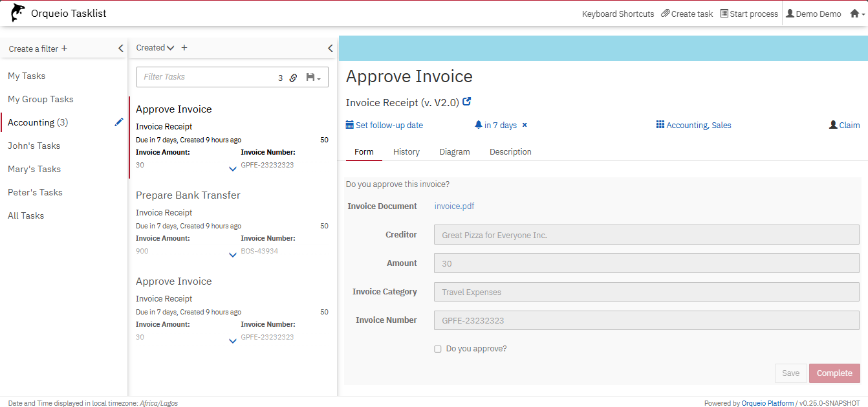Screen dimensions: 868x407
Task: Click the edit pencil icon on Accounting filter
Action: [118, 122]
